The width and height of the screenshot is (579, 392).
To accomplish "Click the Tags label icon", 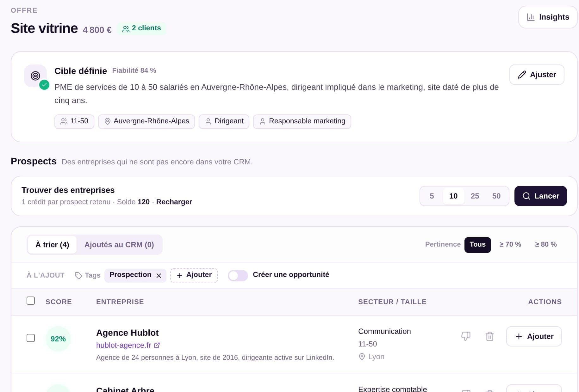I will (x=78, y=276).
